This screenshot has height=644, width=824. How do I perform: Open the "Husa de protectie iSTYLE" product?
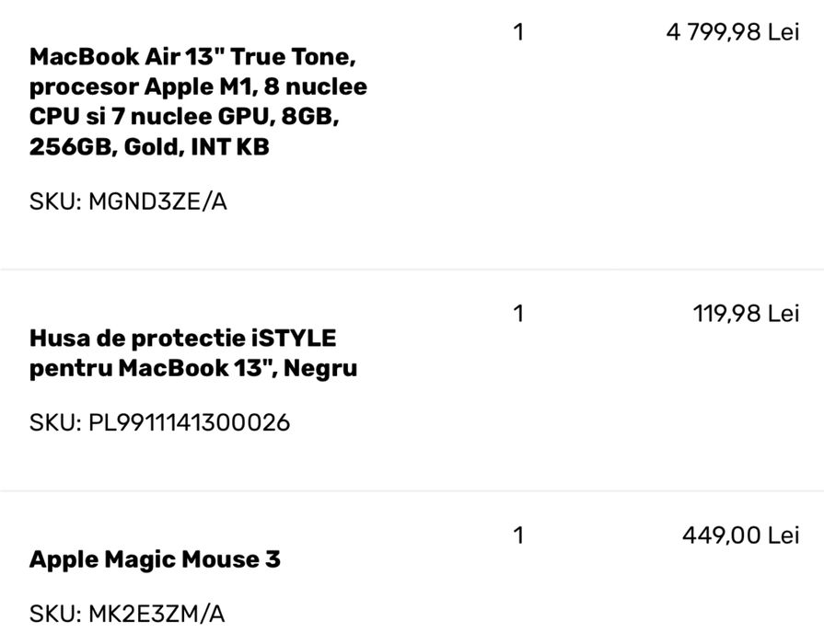pos(182,338)
